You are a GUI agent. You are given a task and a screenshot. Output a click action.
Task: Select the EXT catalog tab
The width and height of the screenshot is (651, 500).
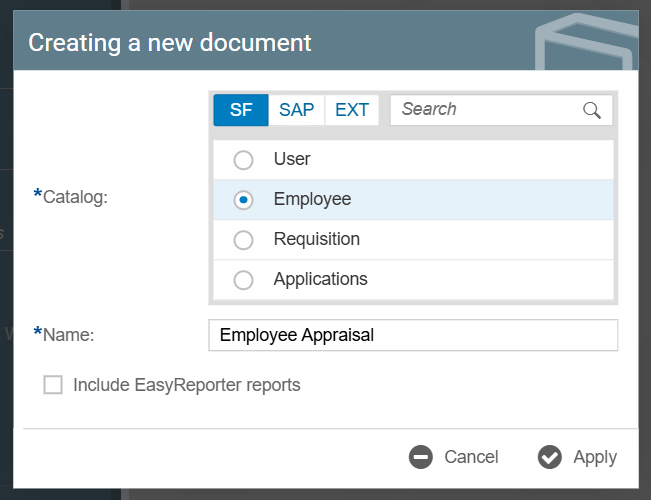click(x=352, y=110)
